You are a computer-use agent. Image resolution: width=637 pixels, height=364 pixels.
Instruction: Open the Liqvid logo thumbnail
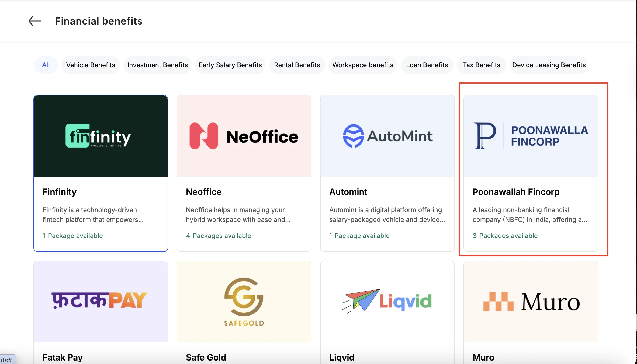387,302
